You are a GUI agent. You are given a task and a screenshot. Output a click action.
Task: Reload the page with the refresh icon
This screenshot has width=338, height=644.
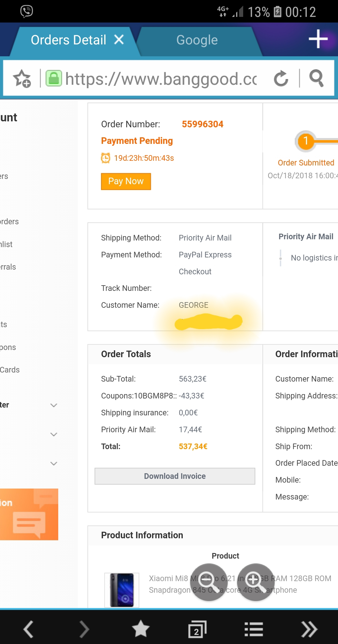[x=281, y=78]
